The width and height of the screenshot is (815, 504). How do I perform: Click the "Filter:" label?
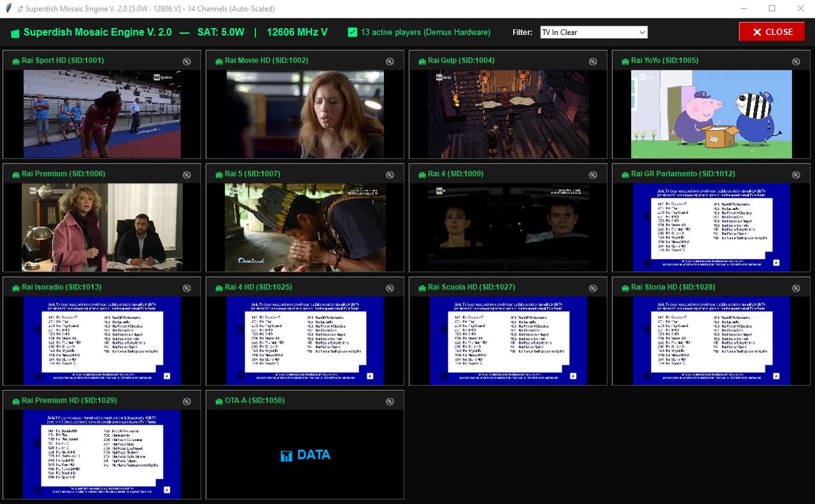pyautogui.click(x=522, y=32)
